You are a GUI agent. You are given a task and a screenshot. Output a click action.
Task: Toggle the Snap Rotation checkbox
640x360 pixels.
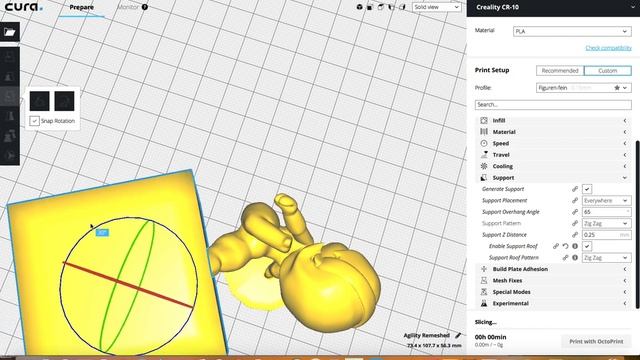(x=34, y=121)
